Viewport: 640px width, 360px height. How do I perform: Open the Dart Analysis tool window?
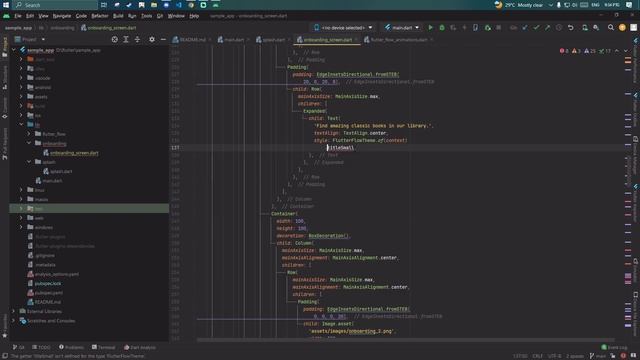tap(140, 347)
